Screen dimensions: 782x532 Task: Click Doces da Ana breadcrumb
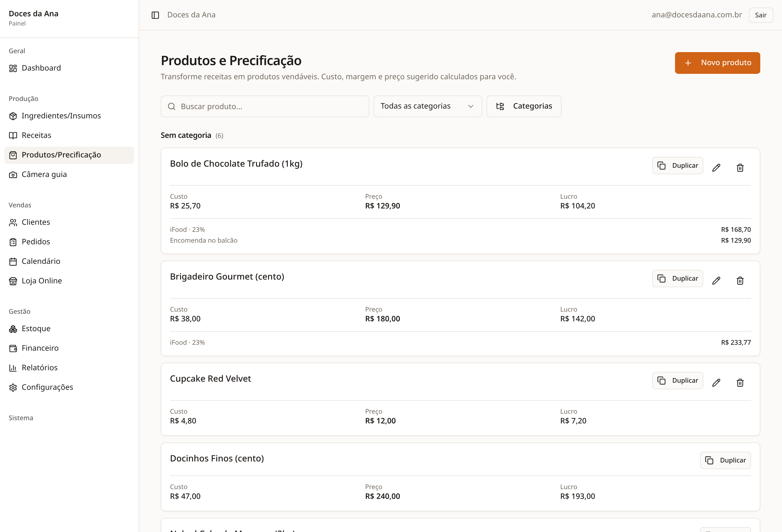(x=191, y=15)
